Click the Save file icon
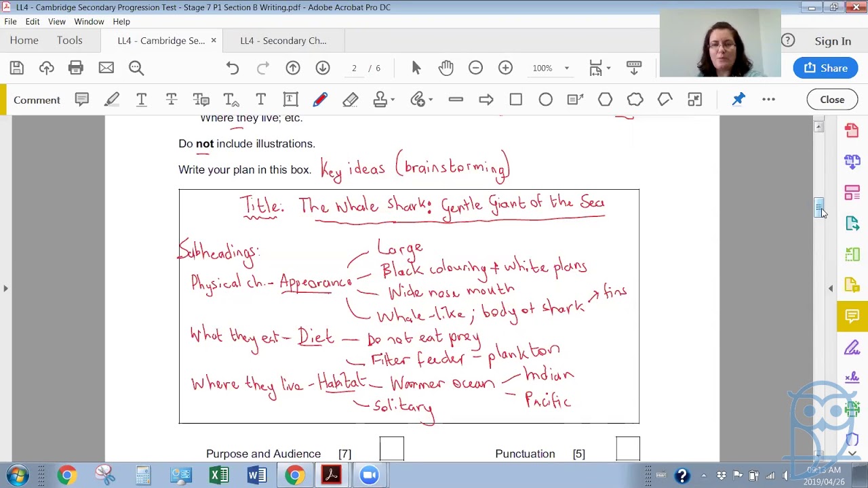Image resolution: width=868 pixels, height=488 pixels. tap(16, 68)
